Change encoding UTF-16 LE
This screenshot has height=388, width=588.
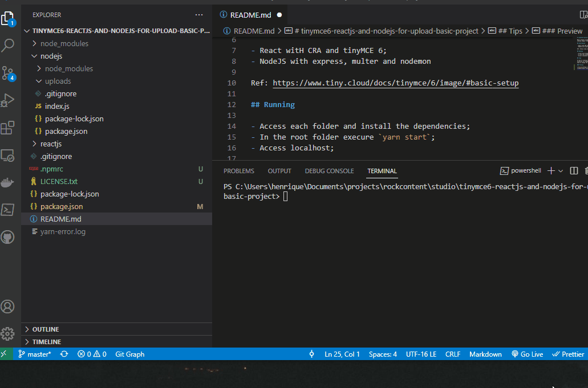point(421,354)
